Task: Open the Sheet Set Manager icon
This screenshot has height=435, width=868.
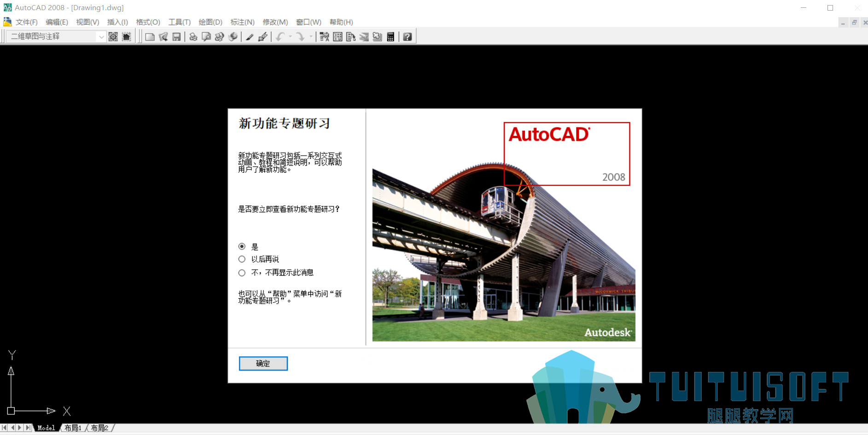Action: (364, 37)
